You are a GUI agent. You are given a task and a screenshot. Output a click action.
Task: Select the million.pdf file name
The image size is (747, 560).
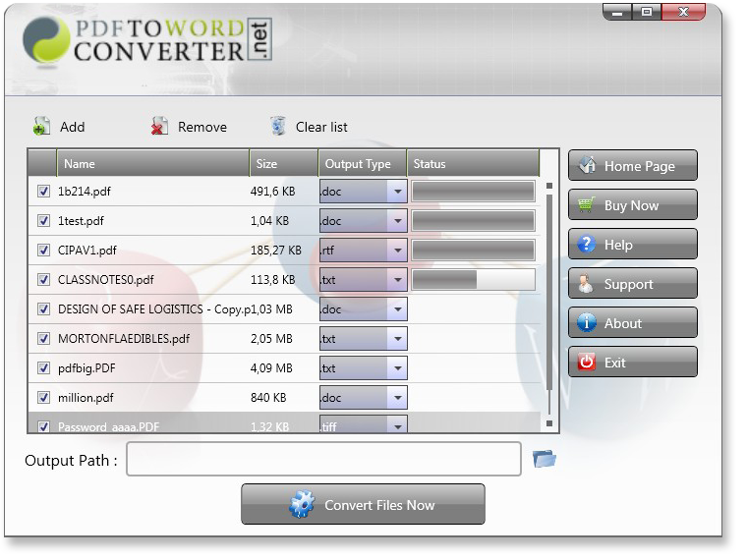[86, 398]
